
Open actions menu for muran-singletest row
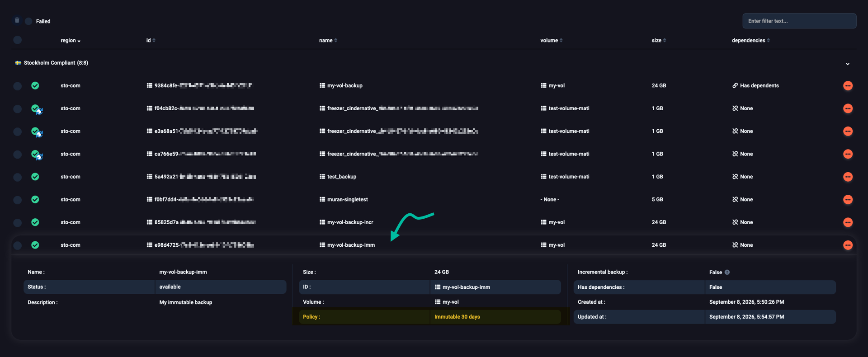click(848, 199)
